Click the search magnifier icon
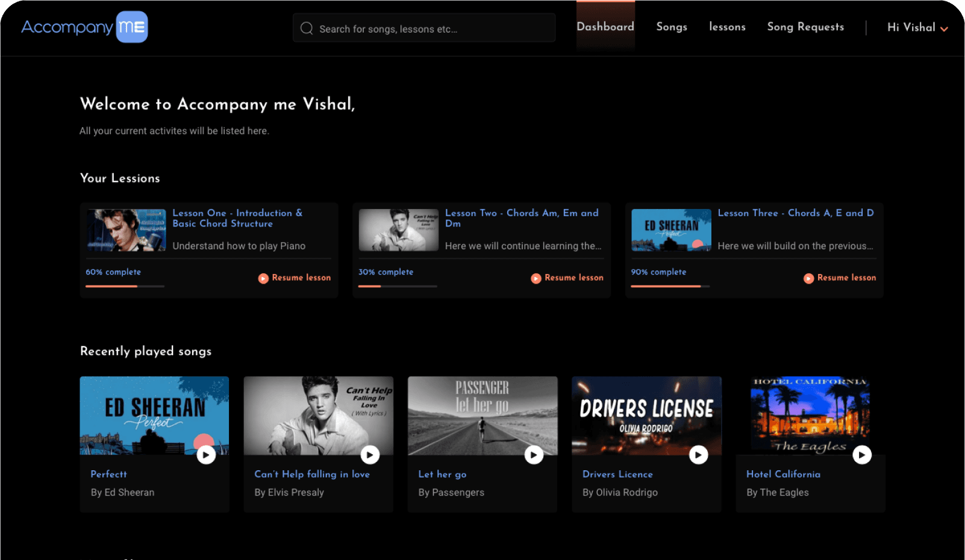 307,28
